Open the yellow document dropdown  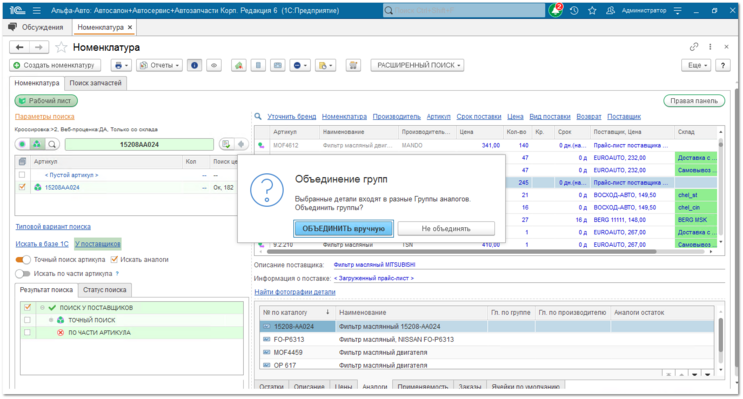pos(325,65)
